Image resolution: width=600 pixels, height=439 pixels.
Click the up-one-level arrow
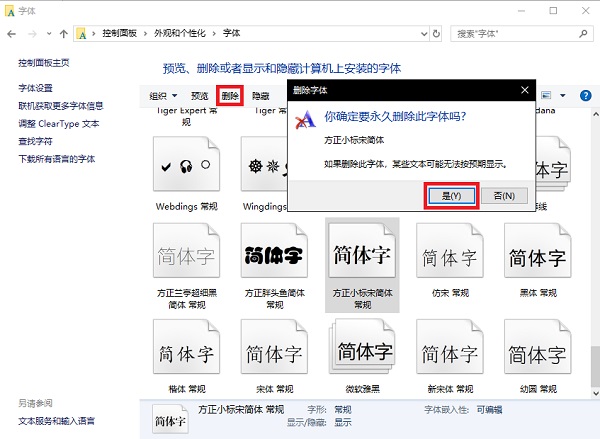(x=65, y=34)
